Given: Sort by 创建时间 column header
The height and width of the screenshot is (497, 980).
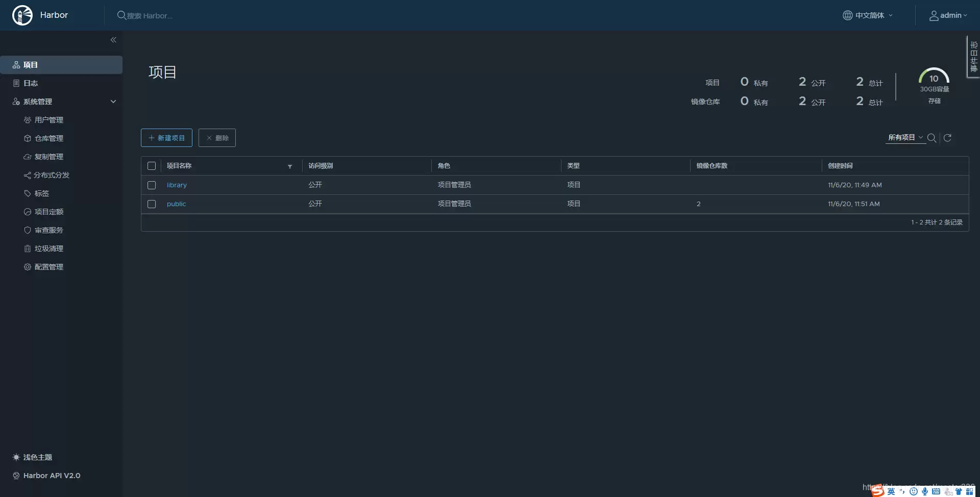Looking at the screenshot, I should coord(840,166).
